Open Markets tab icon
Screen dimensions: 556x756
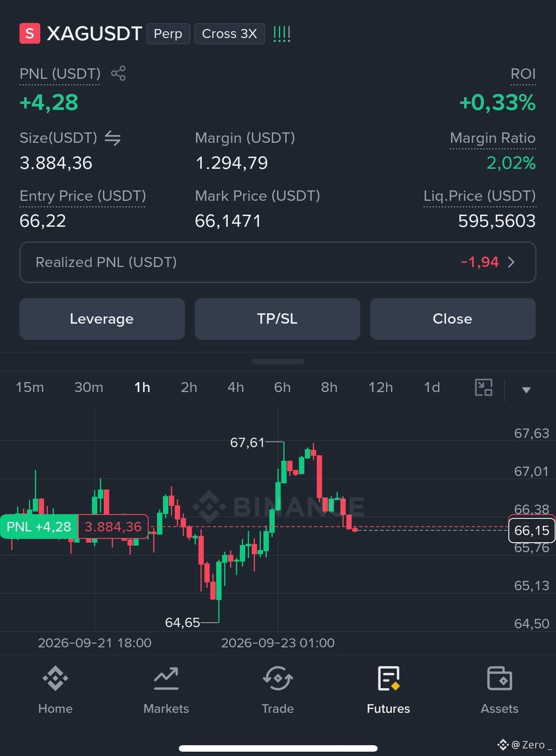click(166, 678)
